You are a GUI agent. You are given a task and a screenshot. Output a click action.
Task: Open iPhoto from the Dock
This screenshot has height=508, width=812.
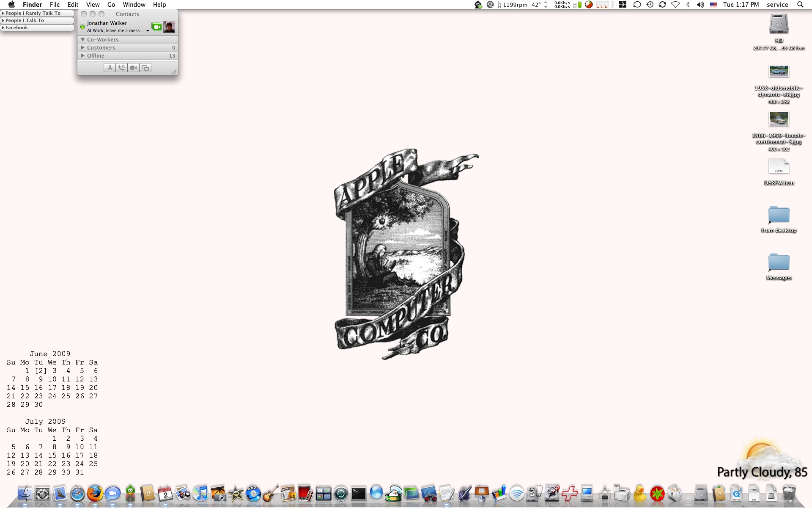[x=218, y=494]
